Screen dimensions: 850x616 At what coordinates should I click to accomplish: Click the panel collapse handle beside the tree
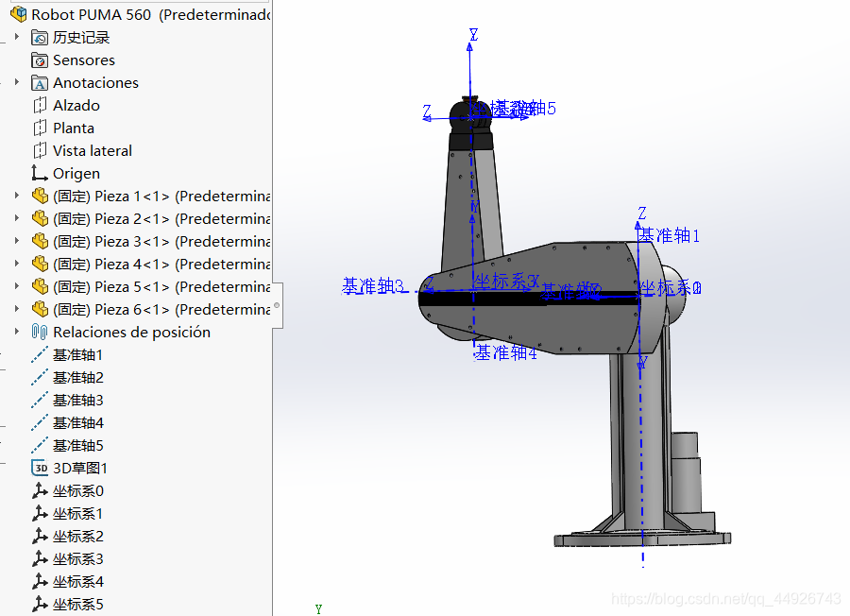[277, 305]
